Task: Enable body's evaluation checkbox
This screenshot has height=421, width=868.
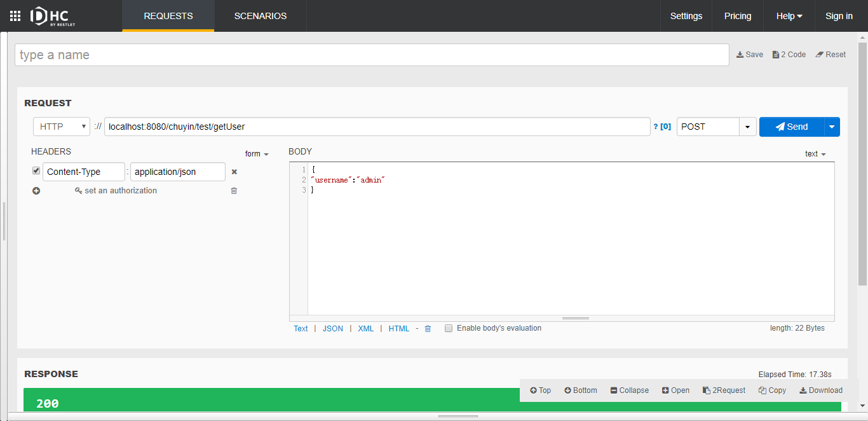Action: [449, 328]
